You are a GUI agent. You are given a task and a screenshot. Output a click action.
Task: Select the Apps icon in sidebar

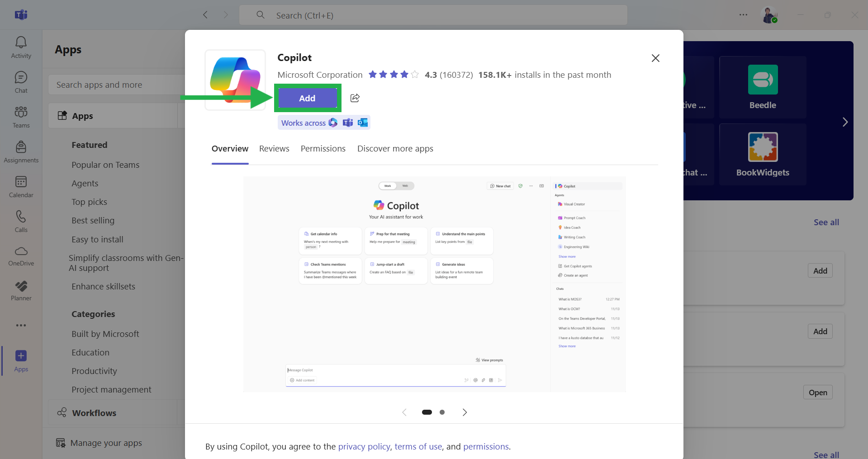tap(21, 361)
